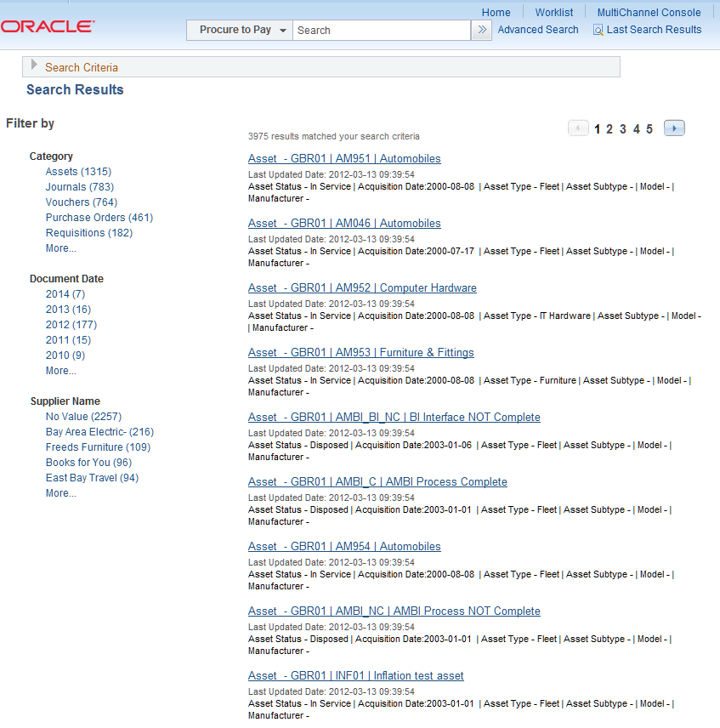Screen dimensions: 720x728
Task: Filter by Vouchers (764) category
Action: 82,202
